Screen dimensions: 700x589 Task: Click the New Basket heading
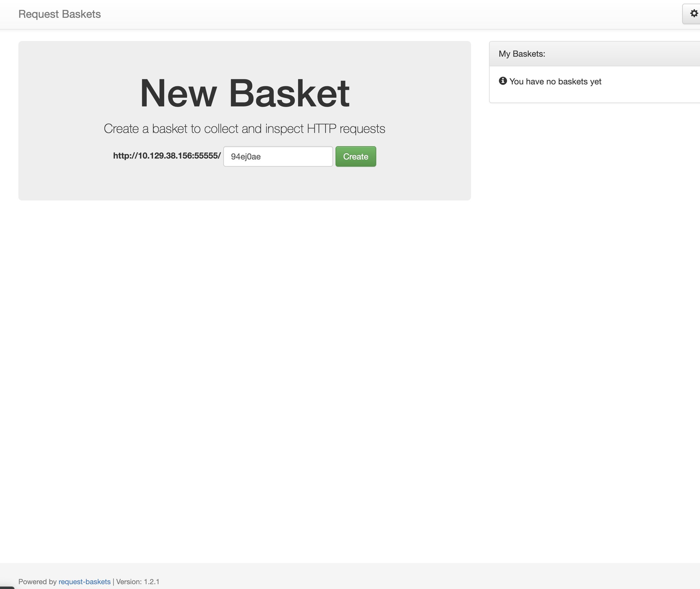point(244,93)
